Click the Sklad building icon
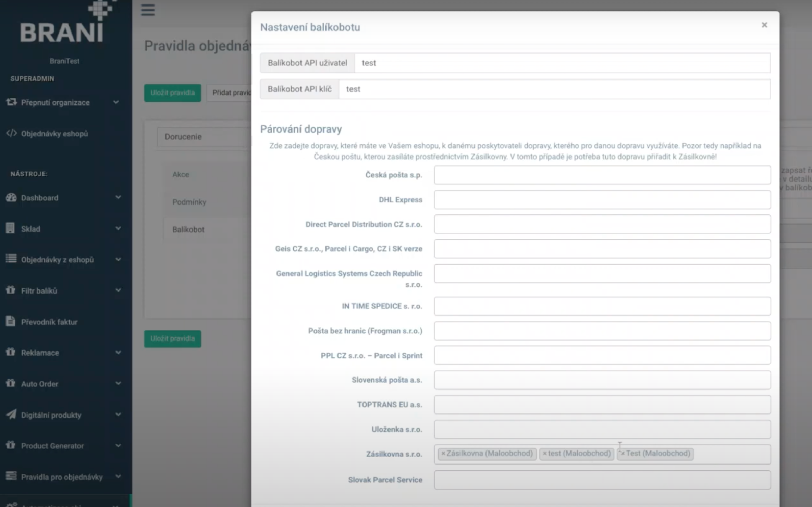812x507 pixels. click(10, 228)
